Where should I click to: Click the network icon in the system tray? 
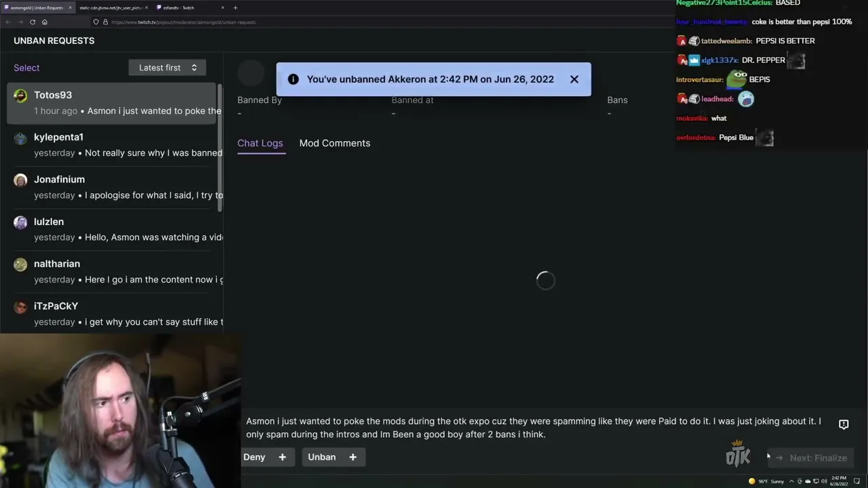816,481
